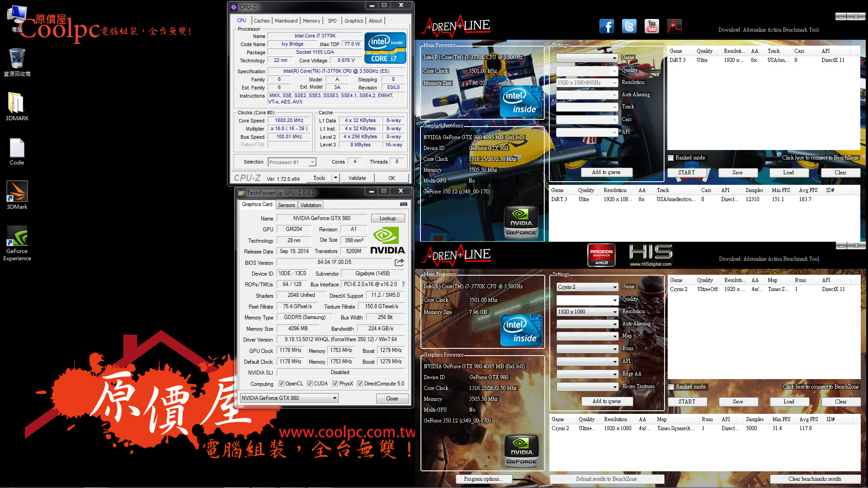Open the Game dropdown in top Adrenaline

coord(587,58)
